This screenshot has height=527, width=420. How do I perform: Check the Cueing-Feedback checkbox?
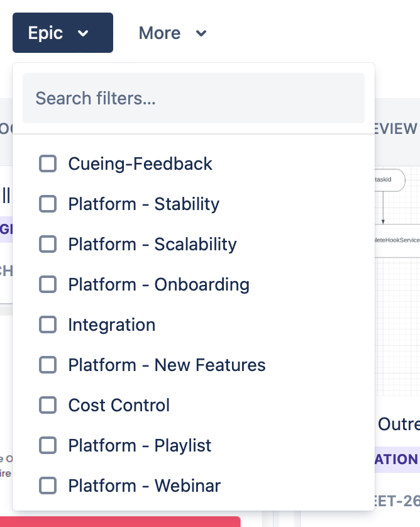tap(48, 164)
